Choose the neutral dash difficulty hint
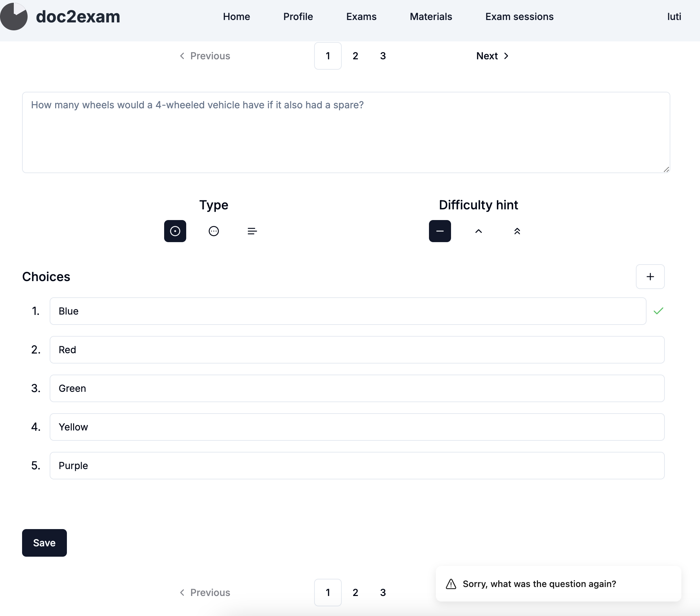Screen dimensions: 700x616 [x=440, y=231]
